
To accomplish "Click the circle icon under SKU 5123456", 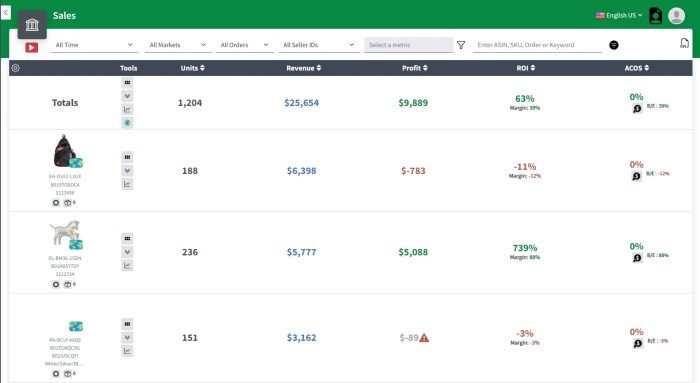I will [56, 203].
